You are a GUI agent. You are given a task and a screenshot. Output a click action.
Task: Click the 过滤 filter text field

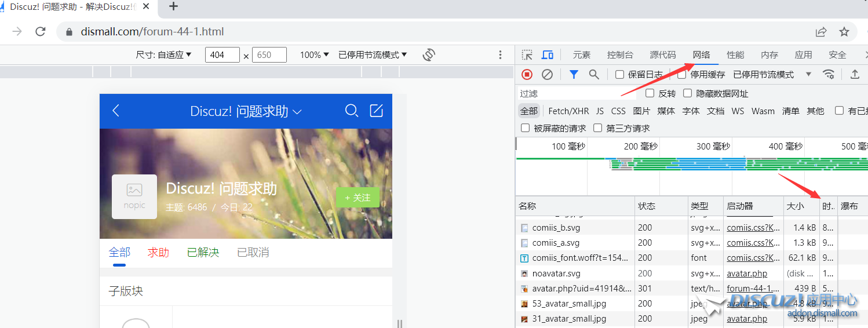(577, 93)
